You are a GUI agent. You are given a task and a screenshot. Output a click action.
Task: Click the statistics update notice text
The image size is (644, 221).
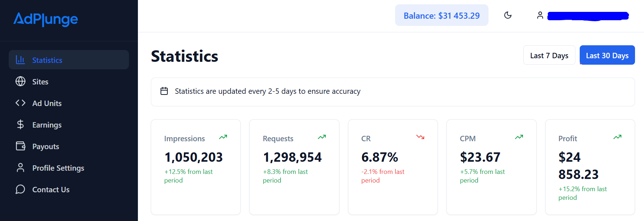pos(268,91)
